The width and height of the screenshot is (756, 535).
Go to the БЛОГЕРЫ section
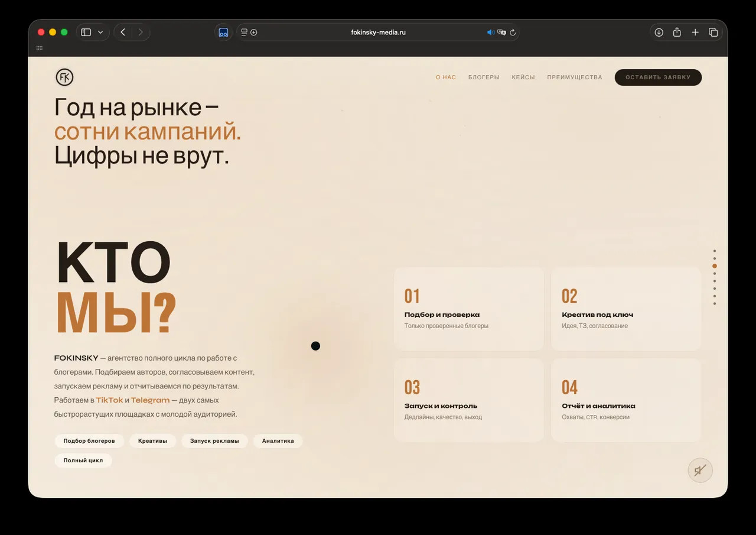[x=484, y=77]
